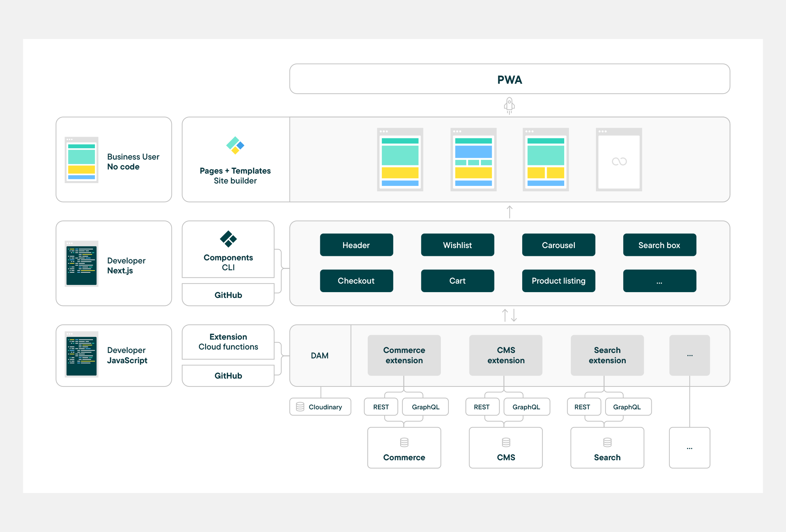Click the Wishlist component button
Viewport: 786px width, 532px height.
[458, 245]
